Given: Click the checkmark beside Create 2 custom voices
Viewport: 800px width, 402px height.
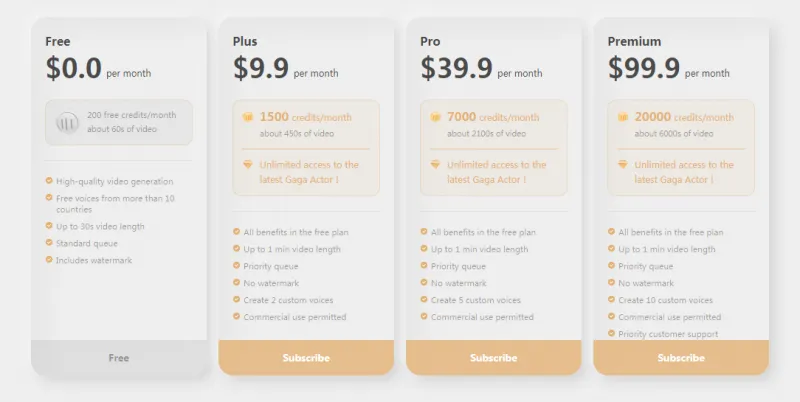Looking at the screenshot, I should tap(236, 300).
